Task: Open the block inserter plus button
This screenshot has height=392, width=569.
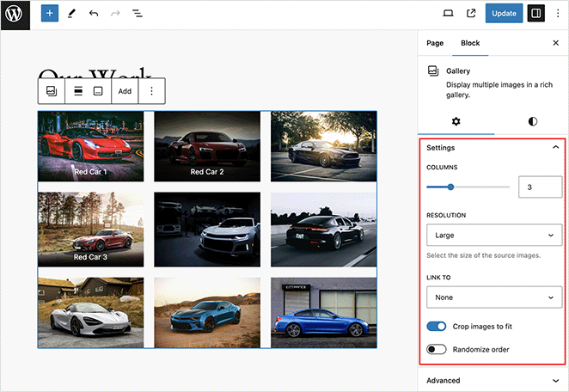Action: (x=50, y=14)
